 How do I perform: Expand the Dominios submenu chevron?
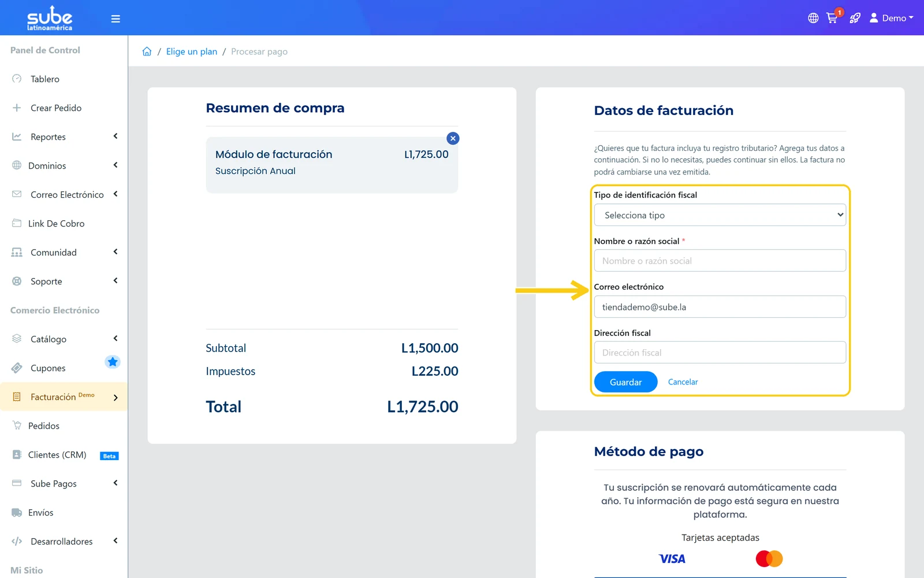pyautogui.click(x=115, y=165)
